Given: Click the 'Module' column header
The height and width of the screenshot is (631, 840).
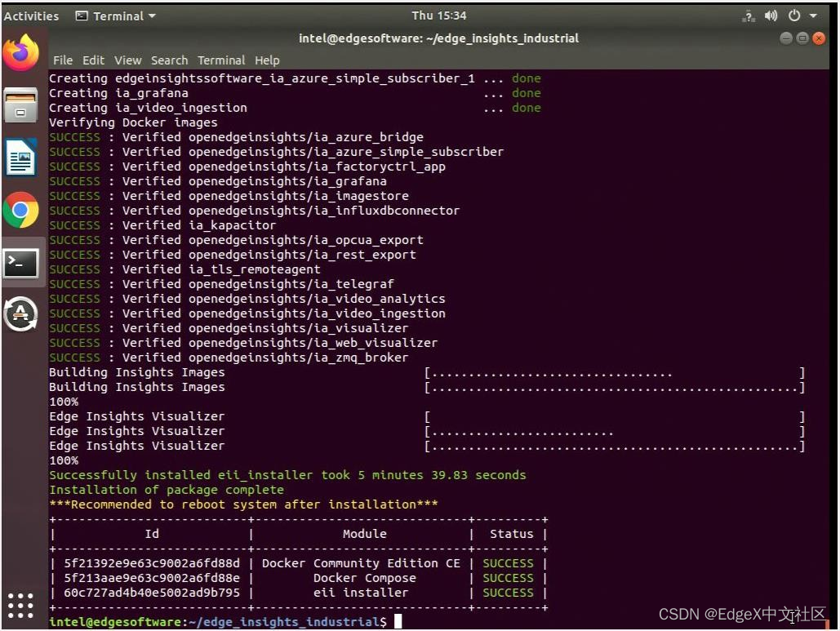Looking at the screenshot, I should tap(365, 534).
